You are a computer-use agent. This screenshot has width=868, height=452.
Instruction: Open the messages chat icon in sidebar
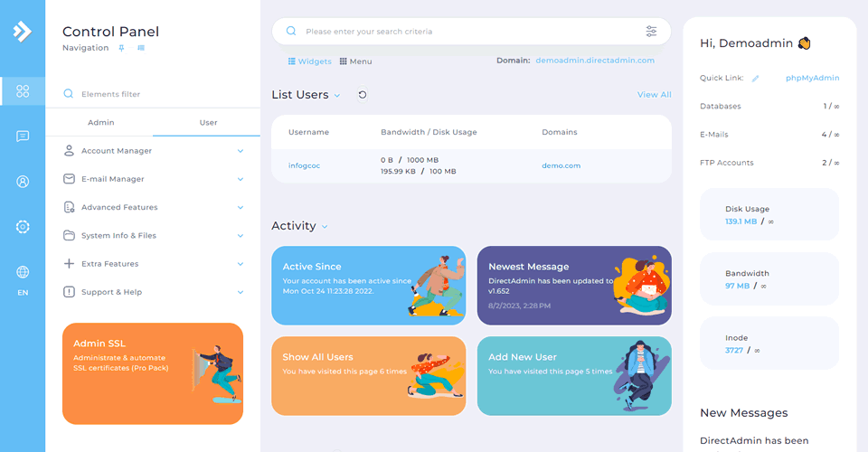(x=23, y=137)
